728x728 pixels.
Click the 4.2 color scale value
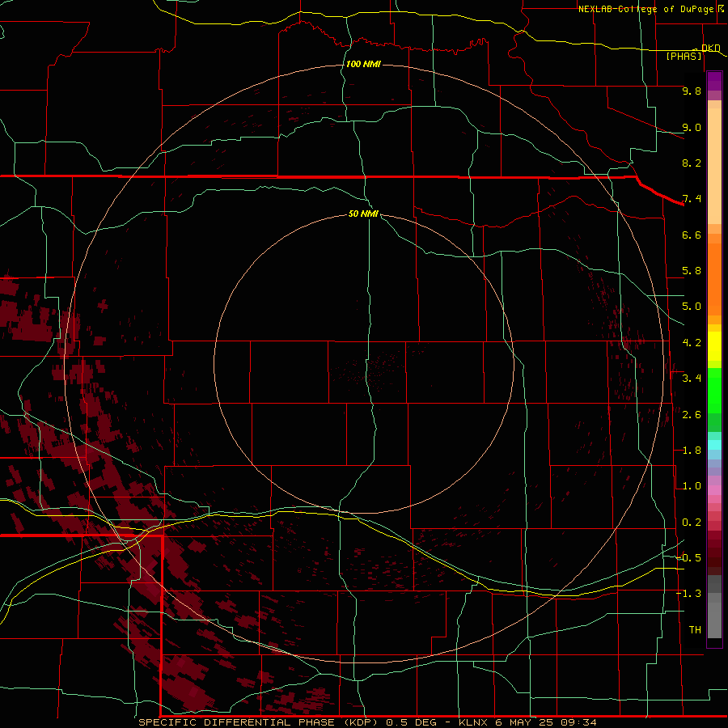pyautogui.click(x=692, y=343)
